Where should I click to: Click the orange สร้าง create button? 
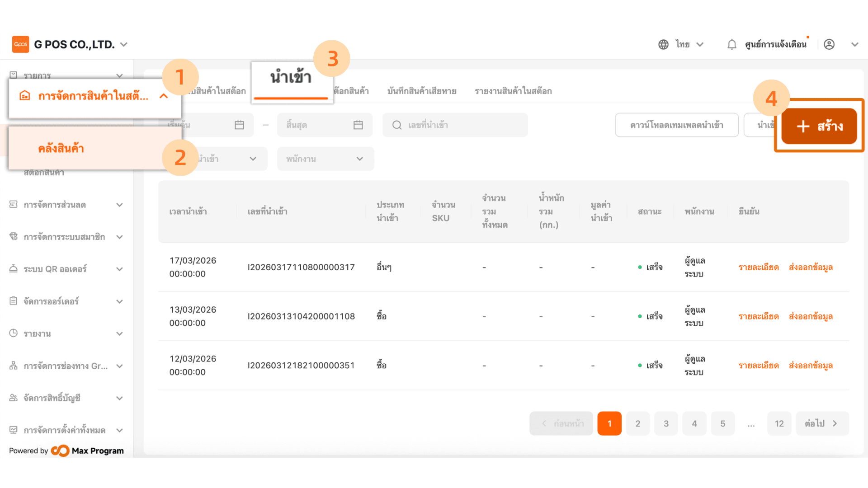(819, 126)
